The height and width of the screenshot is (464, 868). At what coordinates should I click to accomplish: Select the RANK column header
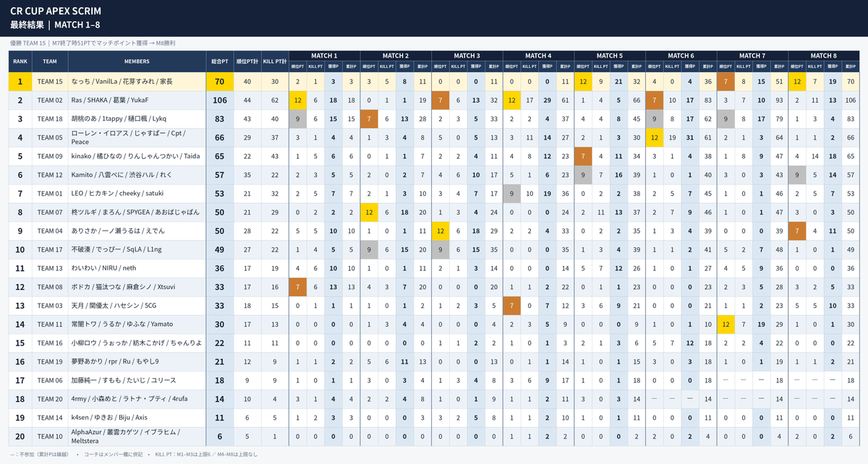coord(20,61)
